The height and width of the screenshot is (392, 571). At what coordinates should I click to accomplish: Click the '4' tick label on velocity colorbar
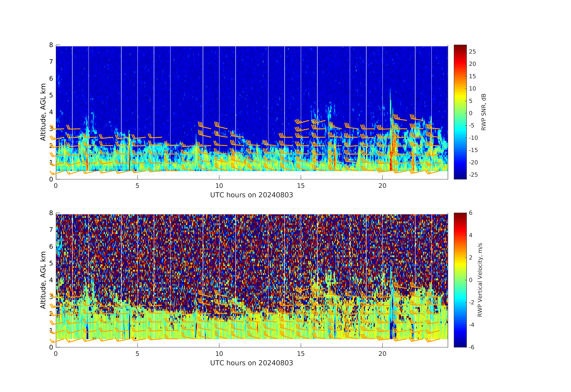pos(471,235)
